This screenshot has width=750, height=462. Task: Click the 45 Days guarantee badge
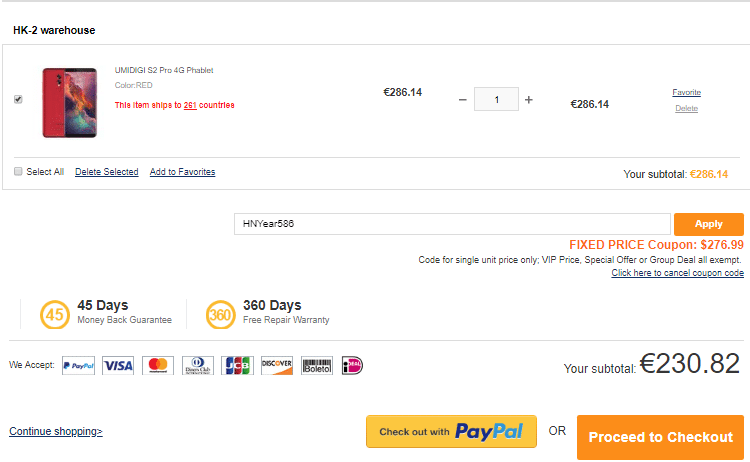54,314
